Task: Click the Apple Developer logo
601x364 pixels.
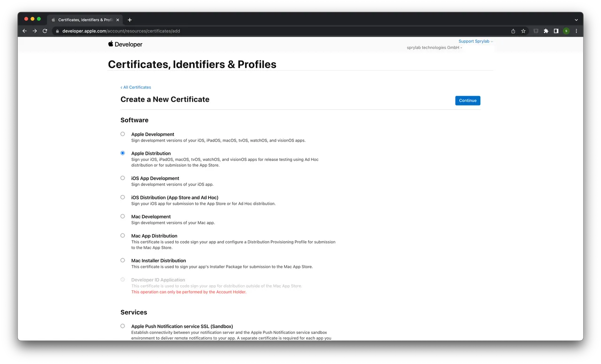Action: [125, 44]
